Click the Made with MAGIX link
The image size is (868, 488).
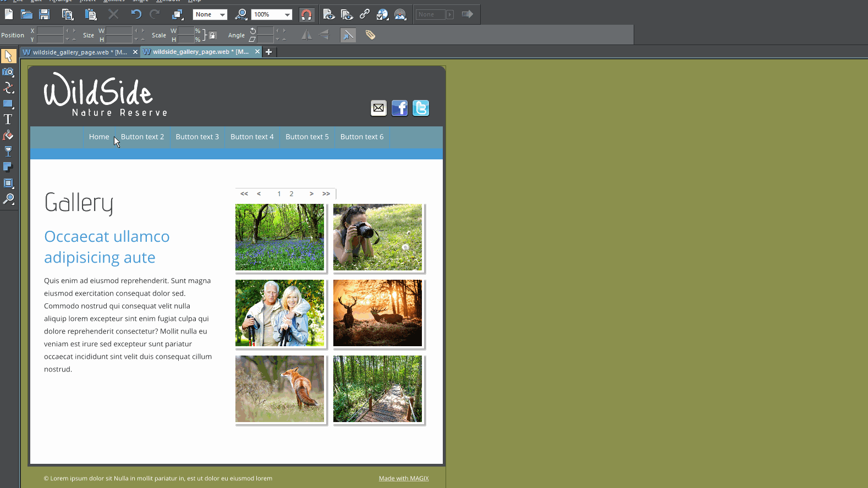[404, 479]
